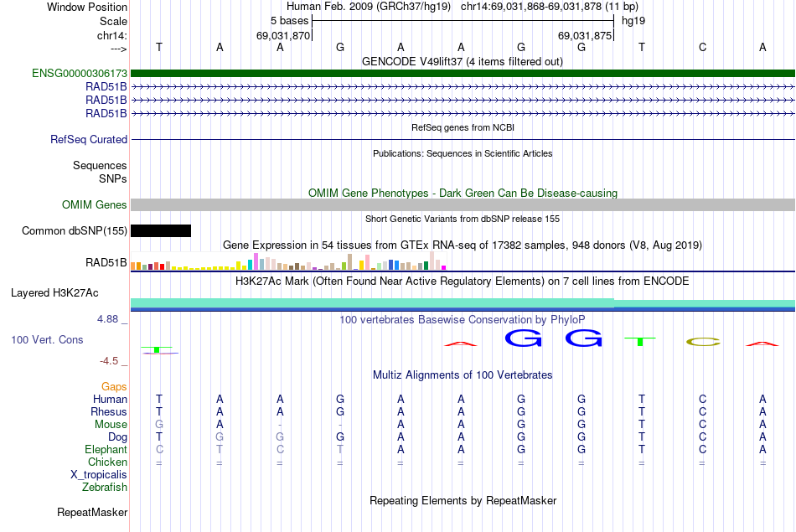This screenshot has height=532, width=796.
Task: Click the 69,031,875 coordinate tick label
Action: (x=585, y=35)
